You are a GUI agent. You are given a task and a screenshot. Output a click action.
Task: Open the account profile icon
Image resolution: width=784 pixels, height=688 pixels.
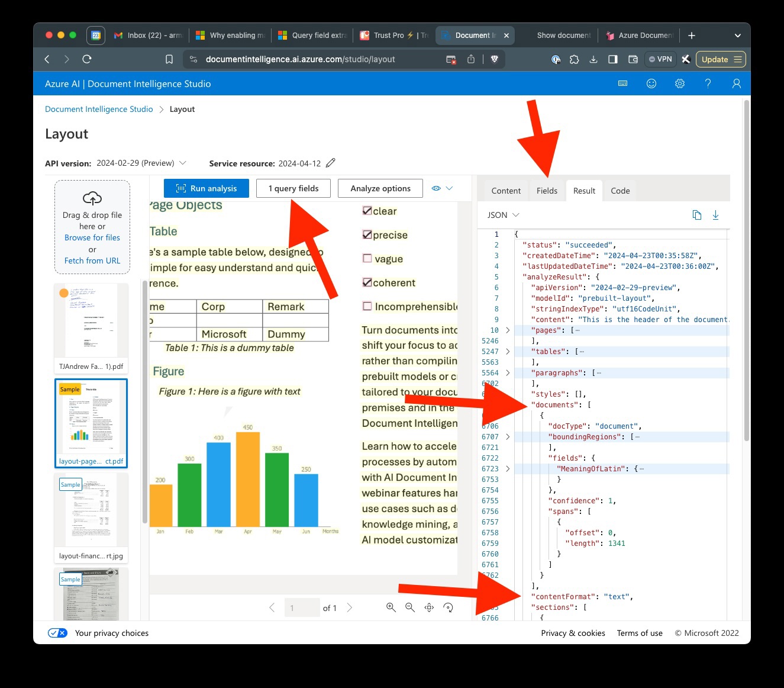[737, 83]
